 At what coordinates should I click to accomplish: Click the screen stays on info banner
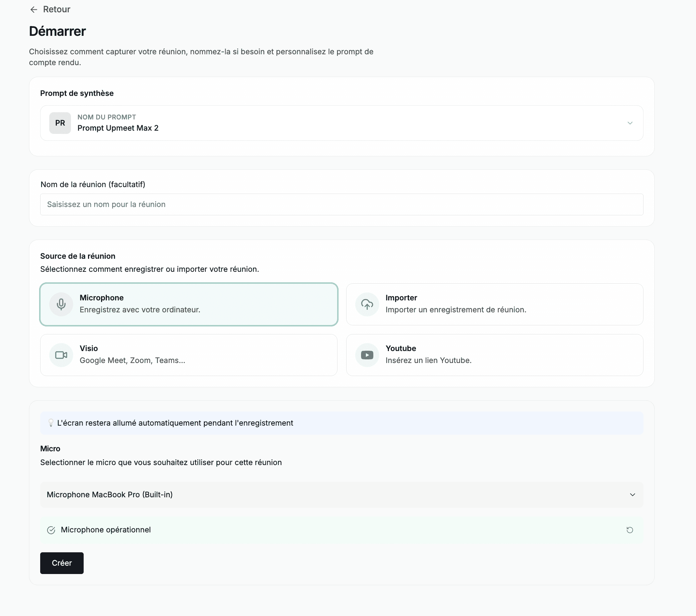pyautogui.click(x=341, y=423)
